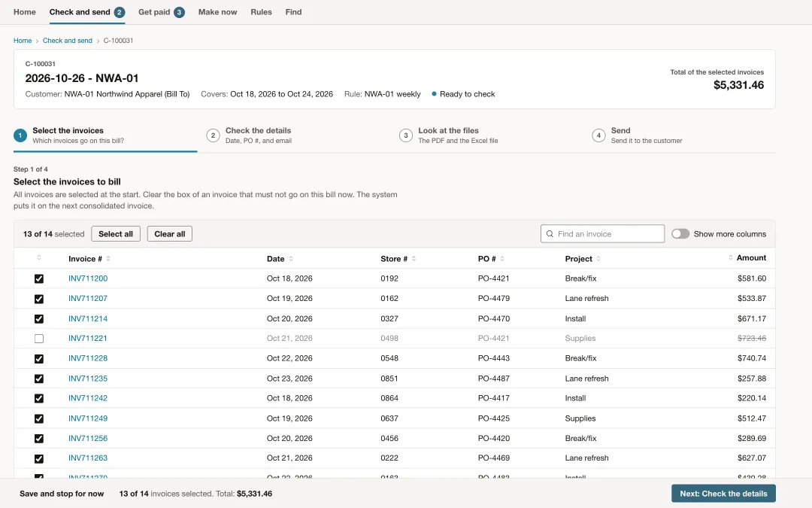Click the Ready to check status
The image size is (812, 508).
[463, 94]
